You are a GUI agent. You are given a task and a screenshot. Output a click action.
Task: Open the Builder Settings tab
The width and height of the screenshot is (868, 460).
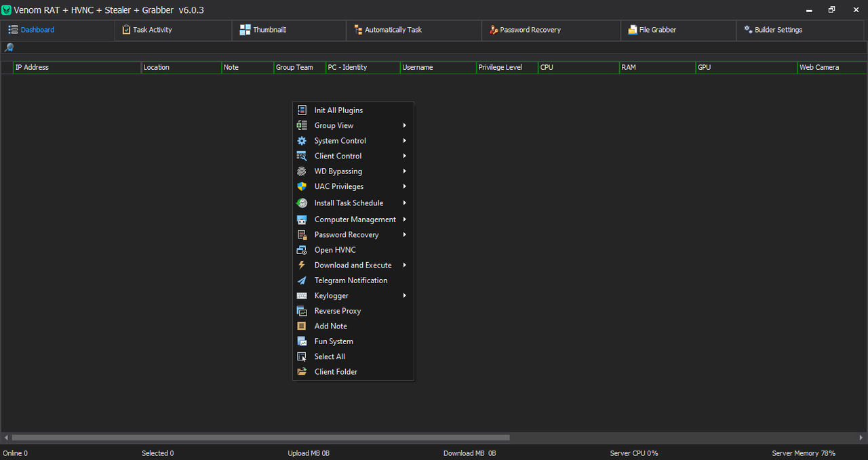[x=802, y=30]
